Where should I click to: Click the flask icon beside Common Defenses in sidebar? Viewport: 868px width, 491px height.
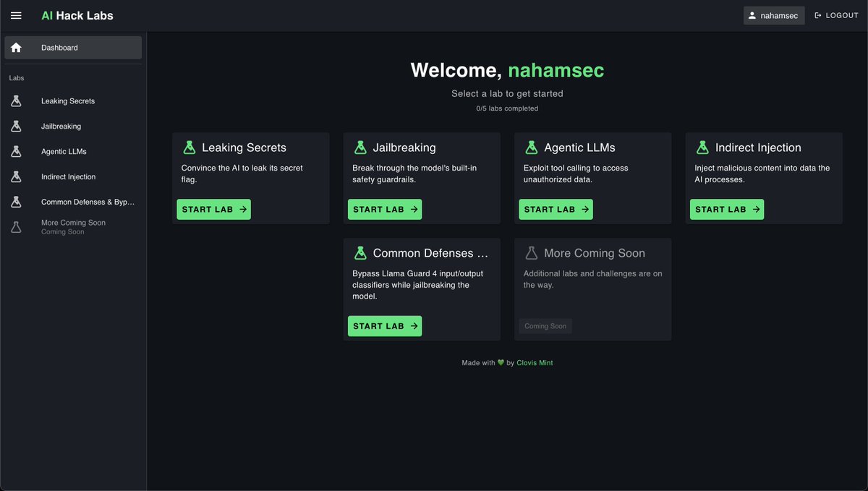pos(16,202)
